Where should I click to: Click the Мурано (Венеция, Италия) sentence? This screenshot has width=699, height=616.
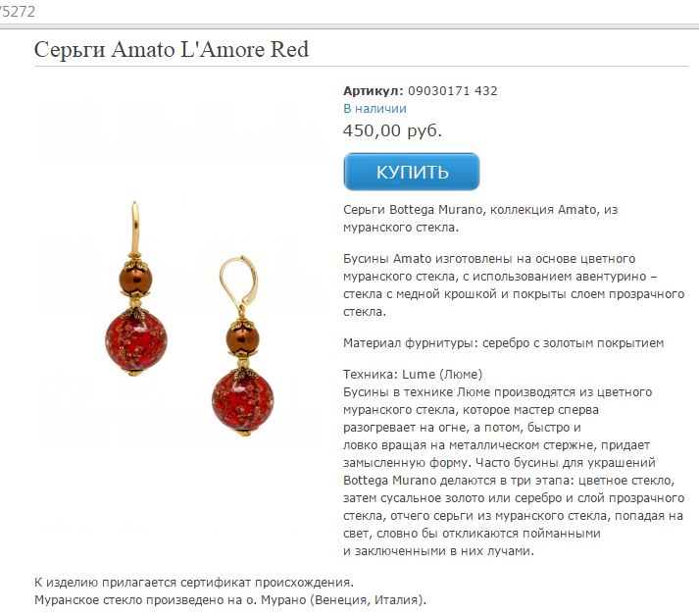[x=230, y=600]
